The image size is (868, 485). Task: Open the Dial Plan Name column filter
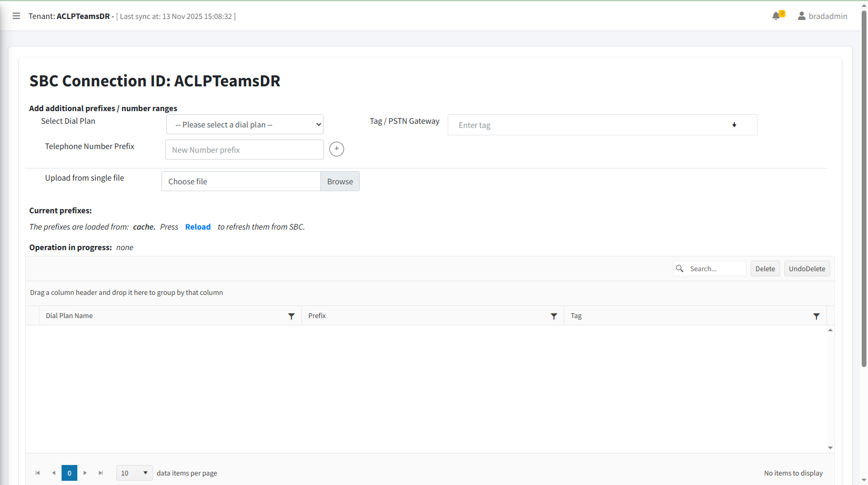click(x=291, y=316)
